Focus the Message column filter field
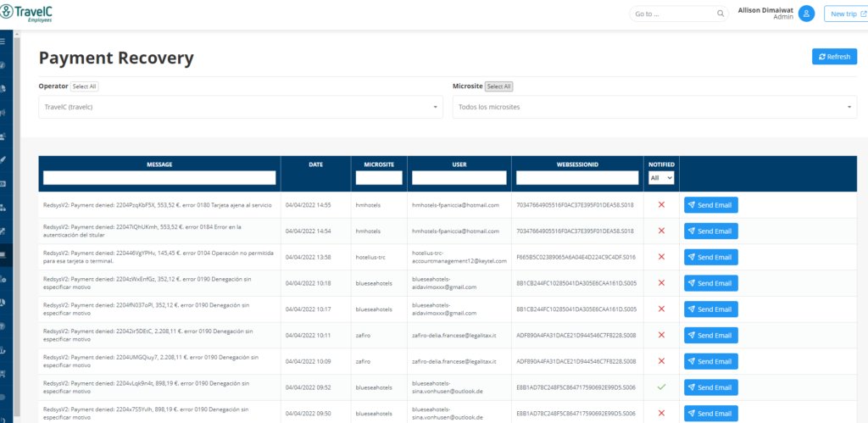 [x=159, y=178]
